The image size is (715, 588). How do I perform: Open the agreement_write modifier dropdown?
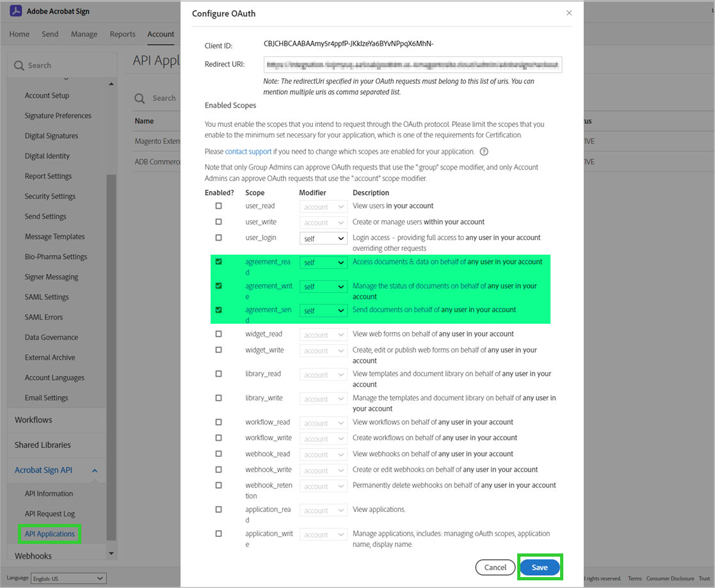tap(323, 287)
